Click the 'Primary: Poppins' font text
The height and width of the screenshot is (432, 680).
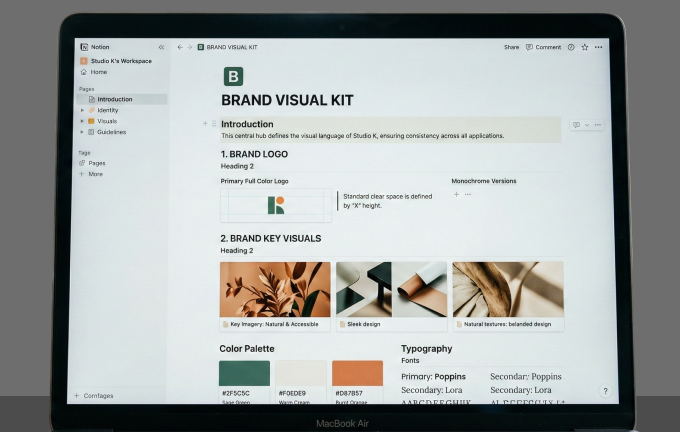tap(433, 376)
